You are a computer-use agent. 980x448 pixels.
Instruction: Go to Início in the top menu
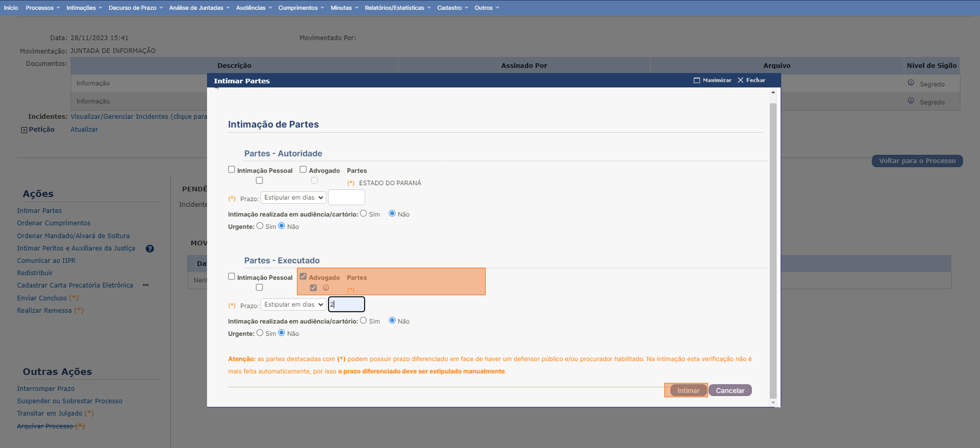(x=11, y=8)
